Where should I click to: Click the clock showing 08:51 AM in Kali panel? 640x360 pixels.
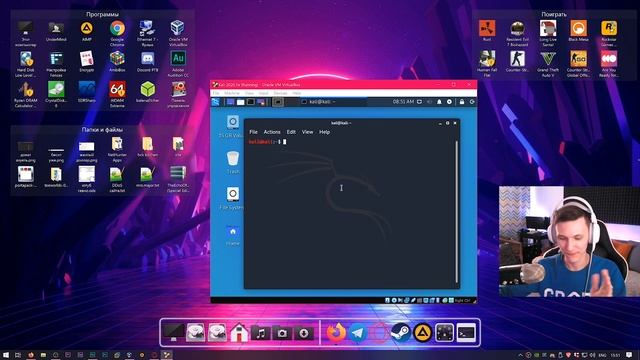coord(403,102)
